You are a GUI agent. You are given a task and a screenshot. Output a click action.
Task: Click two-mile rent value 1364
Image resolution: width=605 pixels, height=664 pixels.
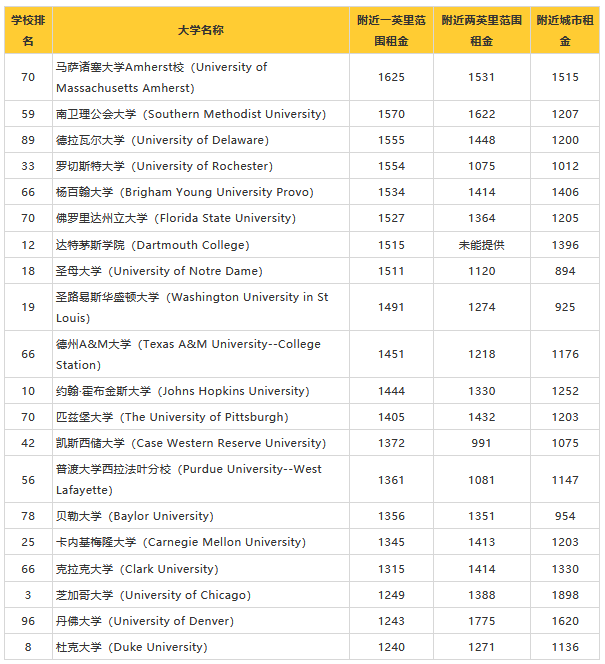tap(481, 218)
